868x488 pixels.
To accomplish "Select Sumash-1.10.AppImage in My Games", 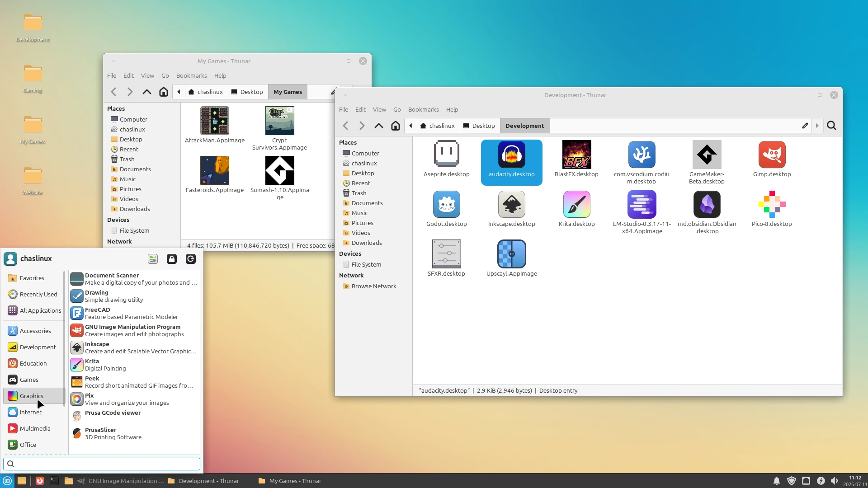I will (279, 170).
